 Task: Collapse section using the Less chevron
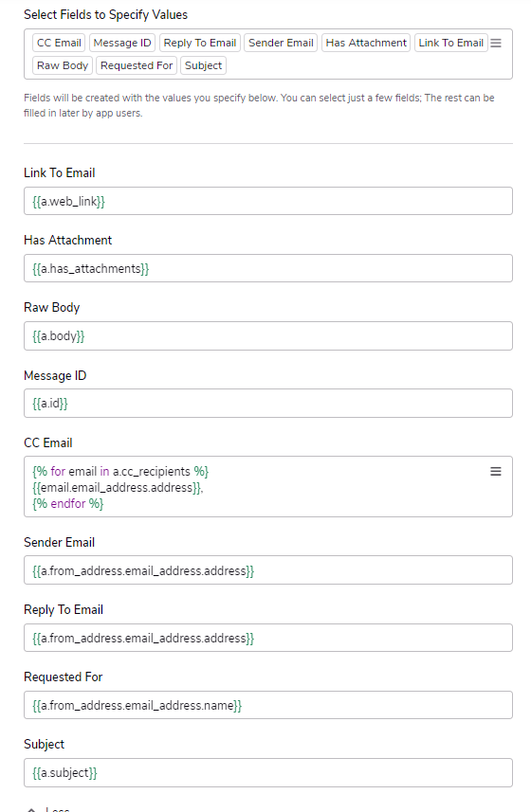pos(31,809)
